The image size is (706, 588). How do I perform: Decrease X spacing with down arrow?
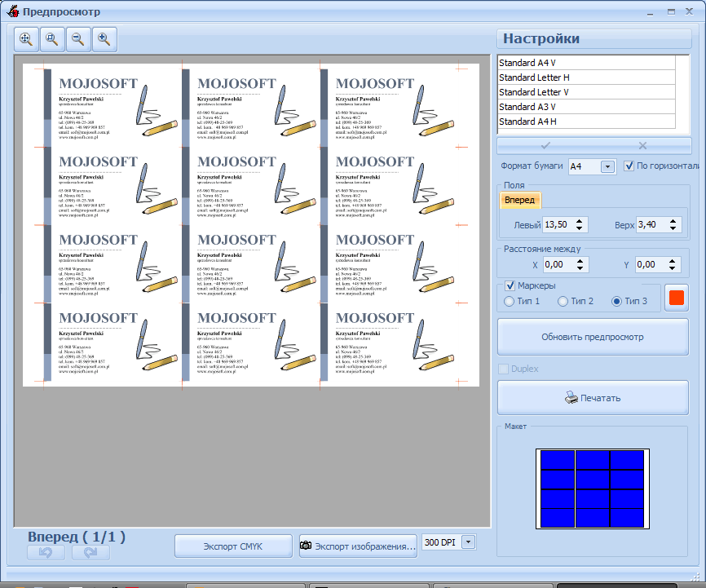point(580,268)
